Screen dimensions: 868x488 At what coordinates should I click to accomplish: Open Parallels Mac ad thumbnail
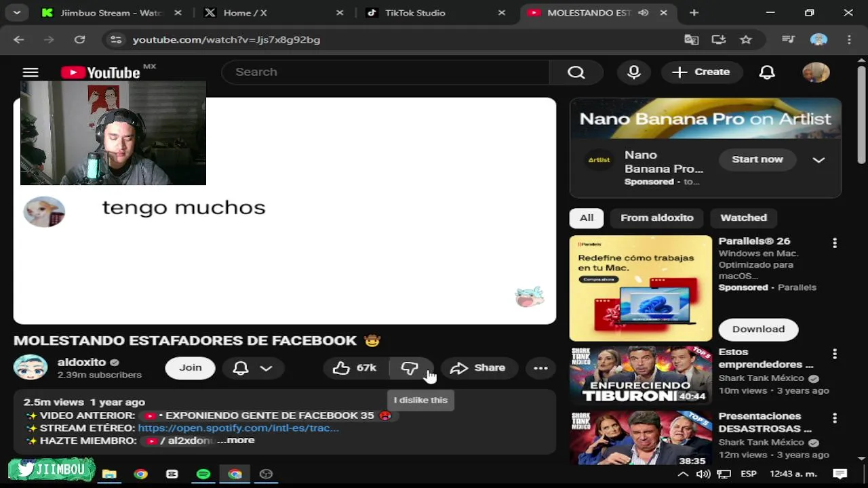(641, 288)
